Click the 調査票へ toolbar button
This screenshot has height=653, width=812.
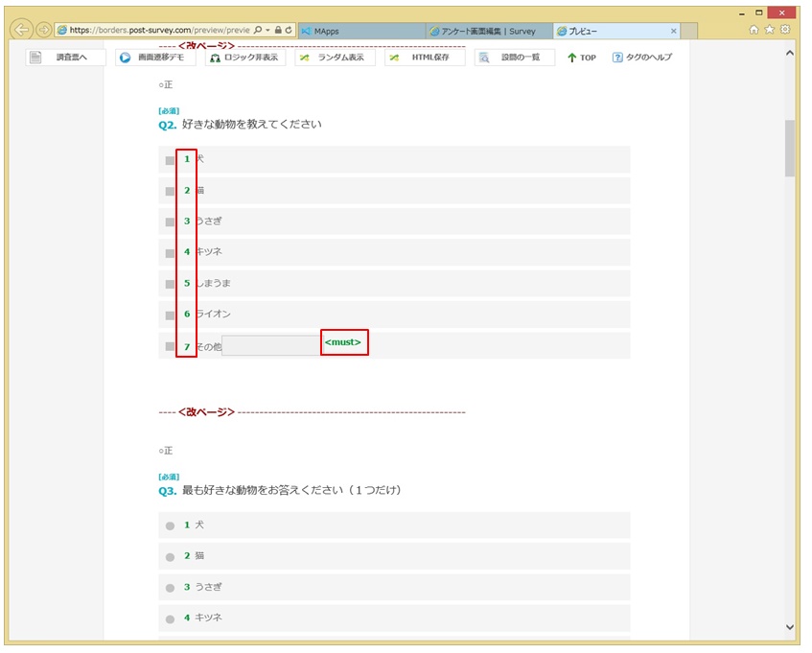click(x=65, y=58)
